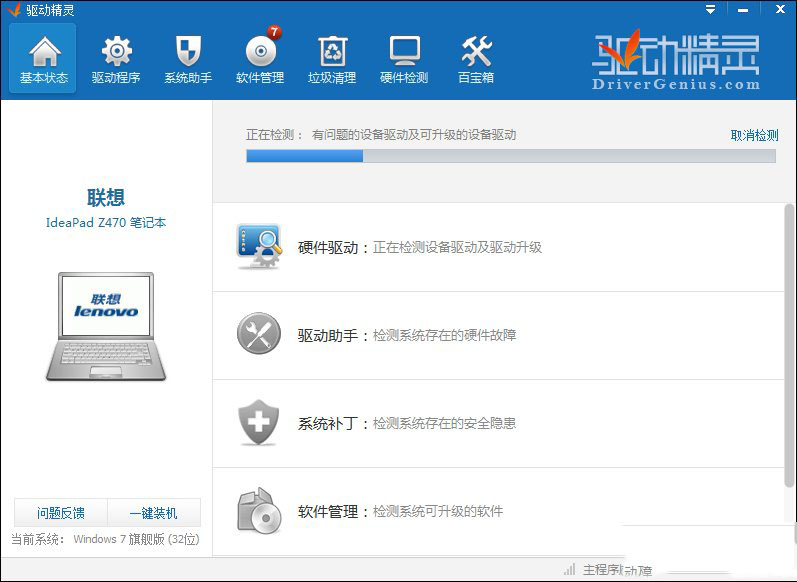The height and width of the screenshot is (582, 797).
Task: Click the vertical scrollbar on list
Action: coord(789,346)
